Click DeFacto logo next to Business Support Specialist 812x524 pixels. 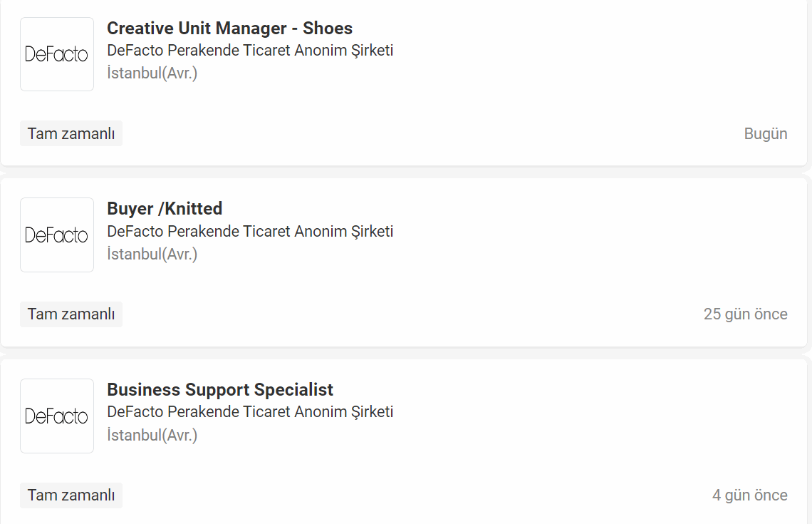click(x=57, y=416)
